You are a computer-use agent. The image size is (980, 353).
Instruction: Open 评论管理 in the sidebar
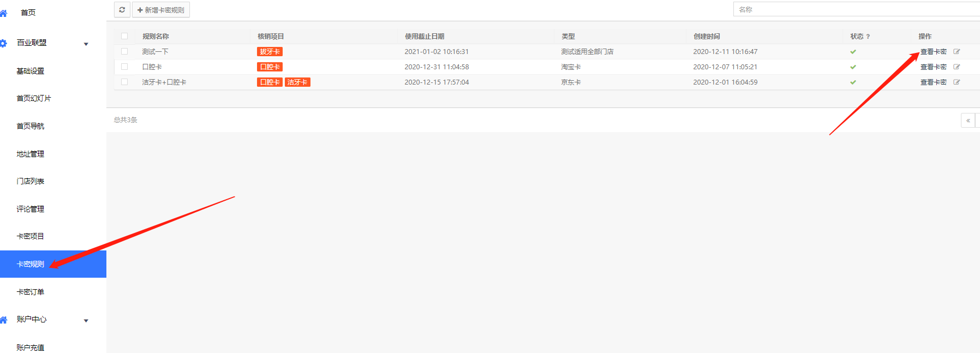[x=31, y=209]
